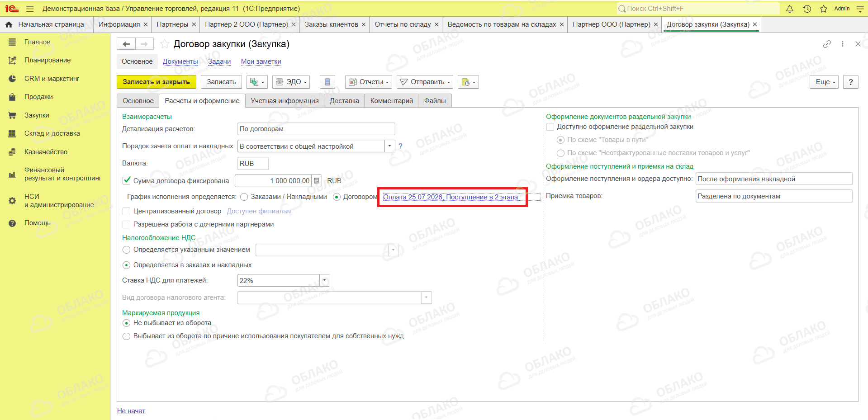Open Планирование section in sidebar
The image size is (868, 420).
point(47,60)
